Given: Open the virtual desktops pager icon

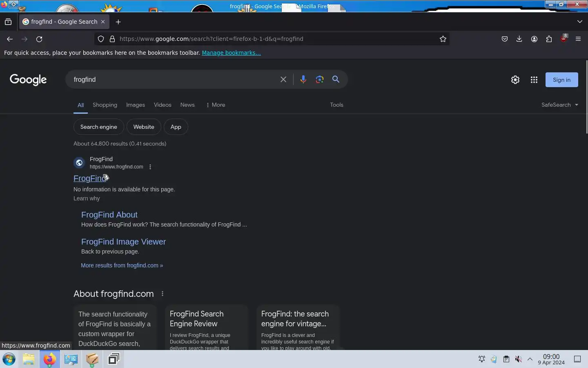Looking at the screenshot, I should [114, 359].
